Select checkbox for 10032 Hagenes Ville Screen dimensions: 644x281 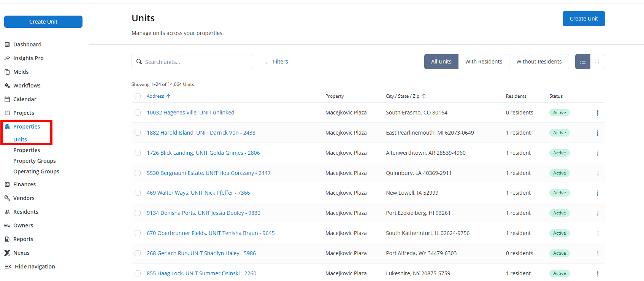138,113
